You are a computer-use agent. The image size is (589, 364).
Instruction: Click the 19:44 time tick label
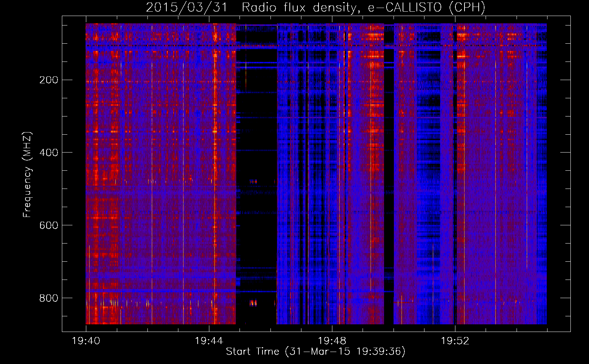tap(209, 341)
